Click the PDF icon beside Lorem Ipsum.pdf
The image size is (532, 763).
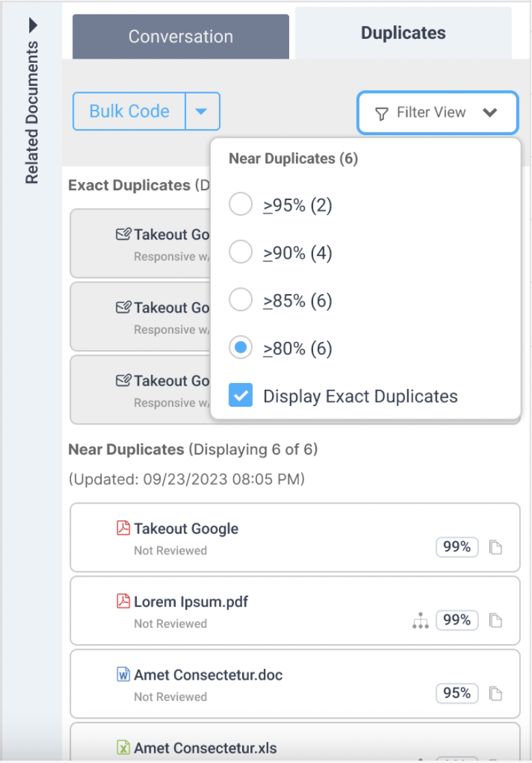coord(123,601)
